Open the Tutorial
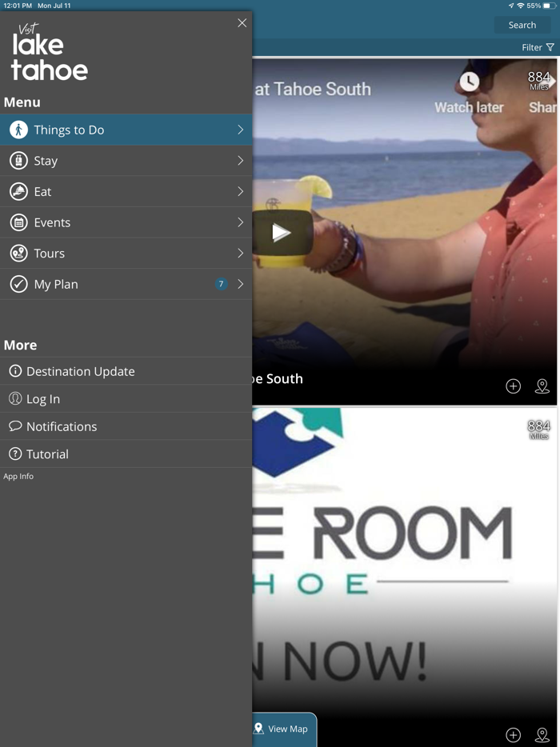The height and width of the screenshot is (747, 560). coord(126,454)
